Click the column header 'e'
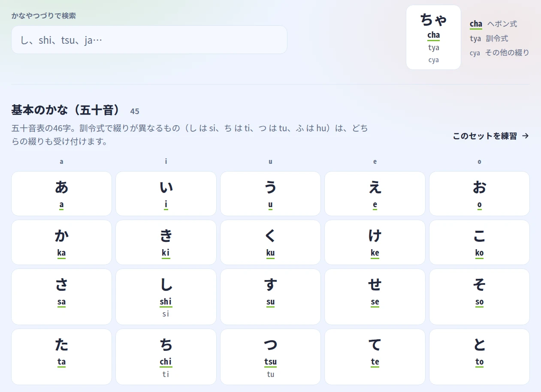The height and width of the screenshot is (392, 541). 375,162
